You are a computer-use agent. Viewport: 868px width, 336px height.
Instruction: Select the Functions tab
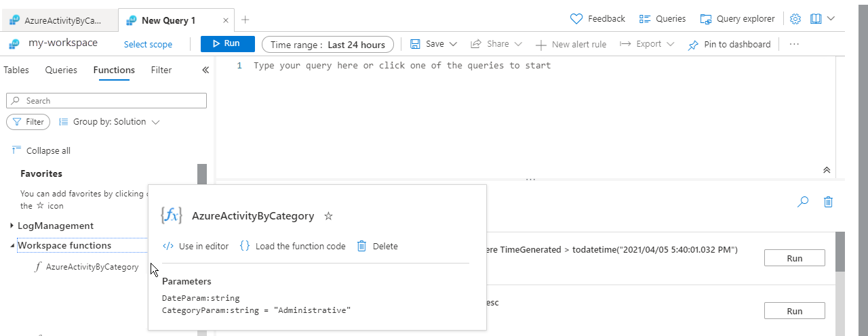click(x=114, y=70)
